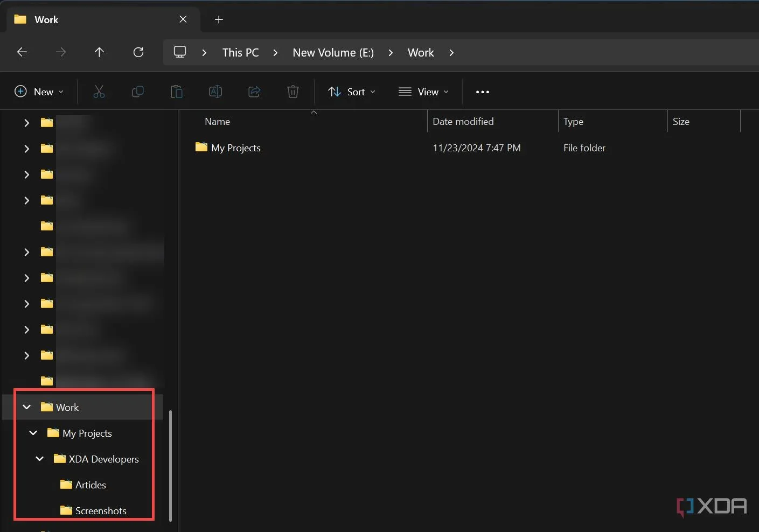Expand chevron after This PC breadcrumb
Image resolution: width=759 pixels, height=532 pixels.
point(276,53)
